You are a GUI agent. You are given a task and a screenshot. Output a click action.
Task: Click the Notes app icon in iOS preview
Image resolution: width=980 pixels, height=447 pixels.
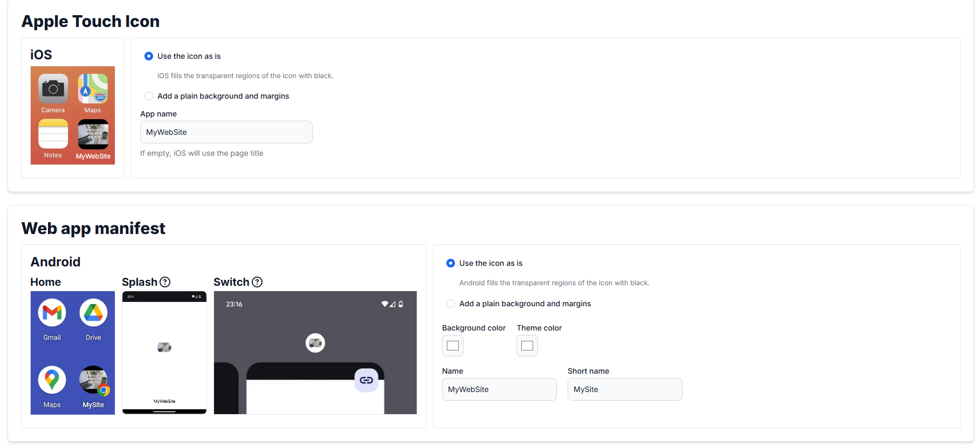point(53,134)
